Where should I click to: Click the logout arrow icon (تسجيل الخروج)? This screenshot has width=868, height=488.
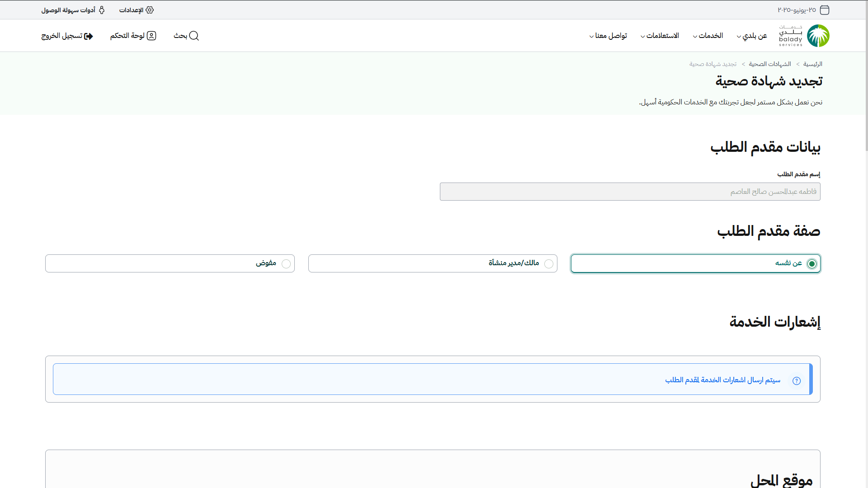click(89, 36)
